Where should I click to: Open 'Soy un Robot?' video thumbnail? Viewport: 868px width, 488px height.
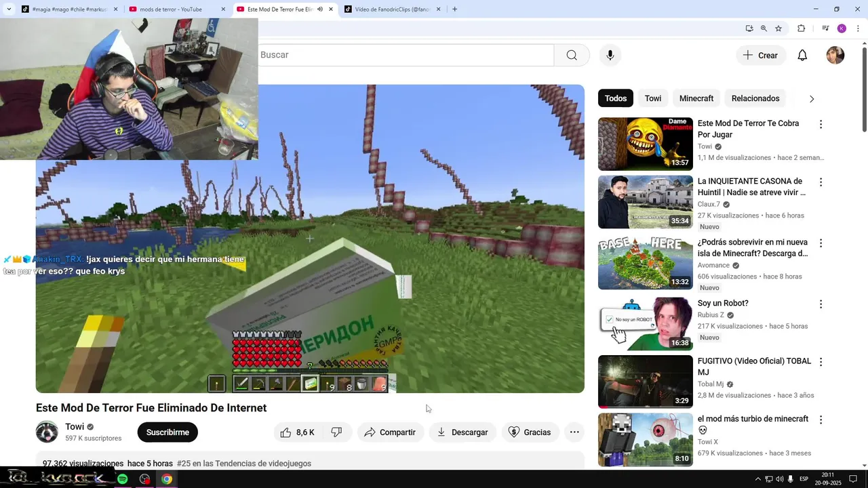646,324
